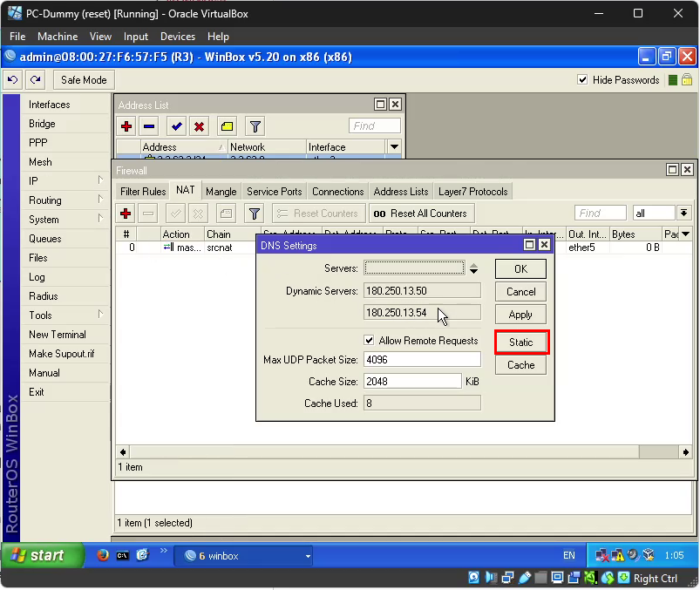Open DNS Cache button
Image resolution: width=700 pixels, height=590 pixels.
click(x=520, y=365)
